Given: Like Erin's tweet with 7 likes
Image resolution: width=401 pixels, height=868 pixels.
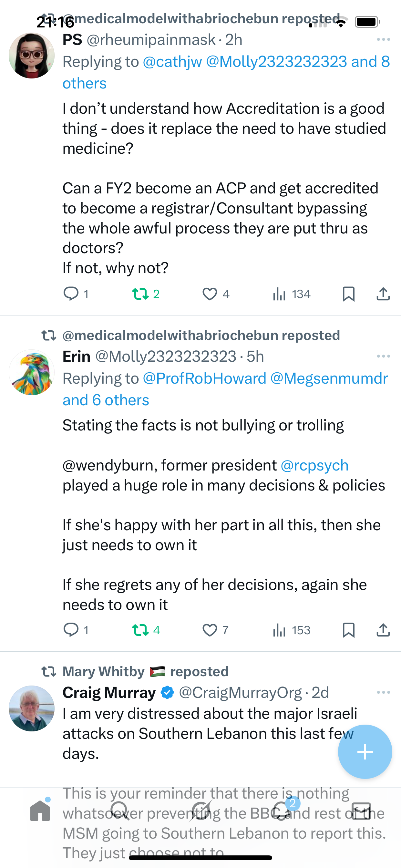Looking at the screenshot, I should tap(210, 630).
